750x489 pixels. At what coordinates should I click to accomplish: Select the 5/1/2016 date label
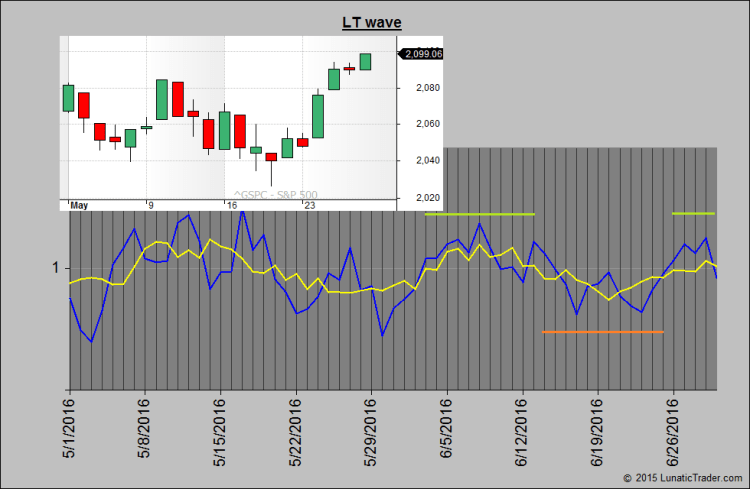(69, 430)
